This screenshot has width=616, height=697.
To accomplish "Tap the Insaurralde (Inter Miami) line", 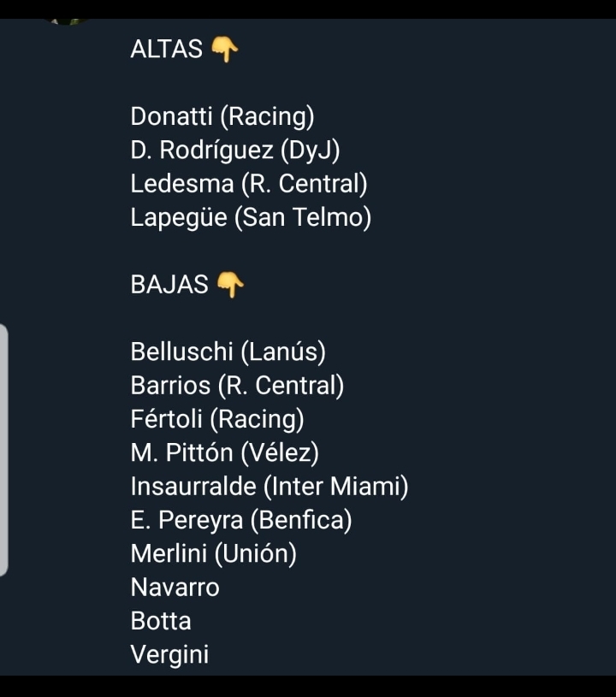I will coord(269,487).
